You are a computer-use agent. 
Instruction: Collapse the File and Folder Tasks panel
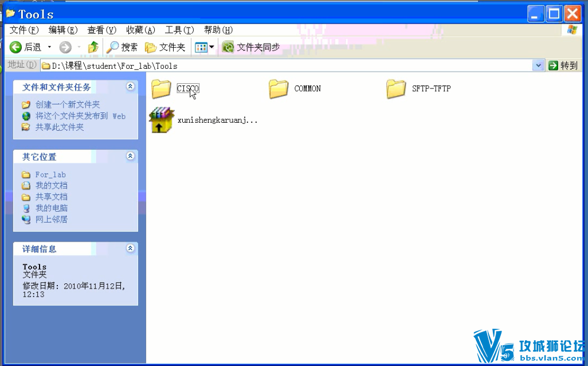pyautogui.click(x=130, y=87)
